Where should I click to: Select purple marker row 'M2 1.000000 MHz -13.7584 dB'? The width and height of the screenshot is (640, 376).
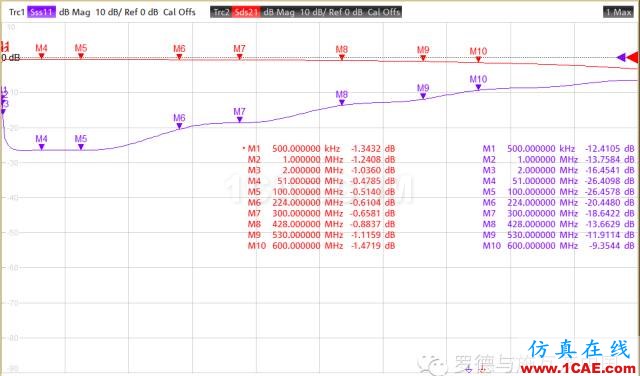pyautogui.click(x=558, y=160)
